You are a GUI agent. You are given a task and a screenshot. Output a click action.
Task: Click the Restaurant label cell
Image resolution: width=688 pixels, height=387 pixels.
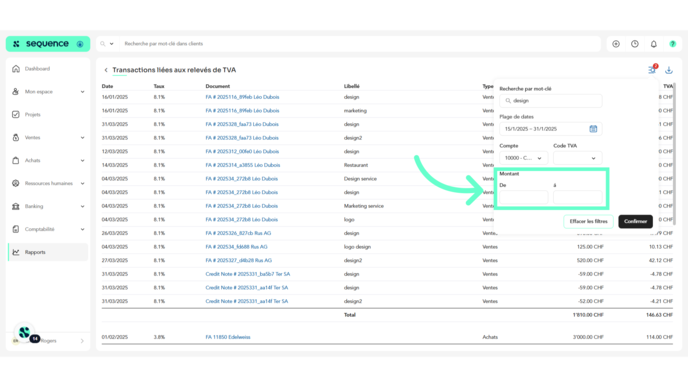tap(356, 165)
